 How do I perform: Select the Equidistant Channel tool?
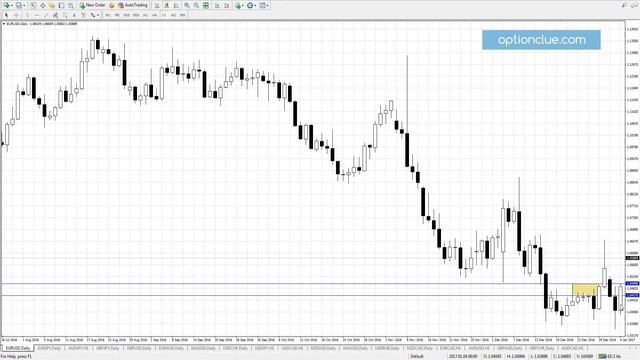56,15
